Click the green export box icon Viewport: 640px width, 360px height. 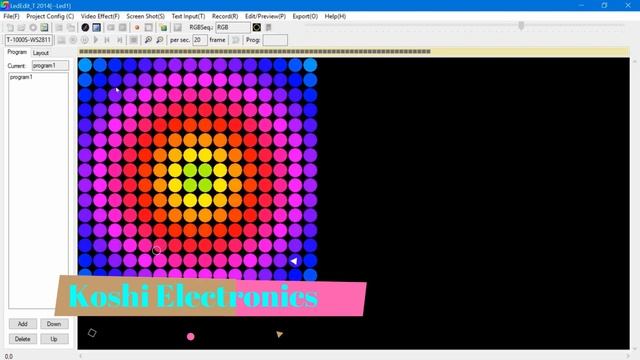[x=163, y=27]
